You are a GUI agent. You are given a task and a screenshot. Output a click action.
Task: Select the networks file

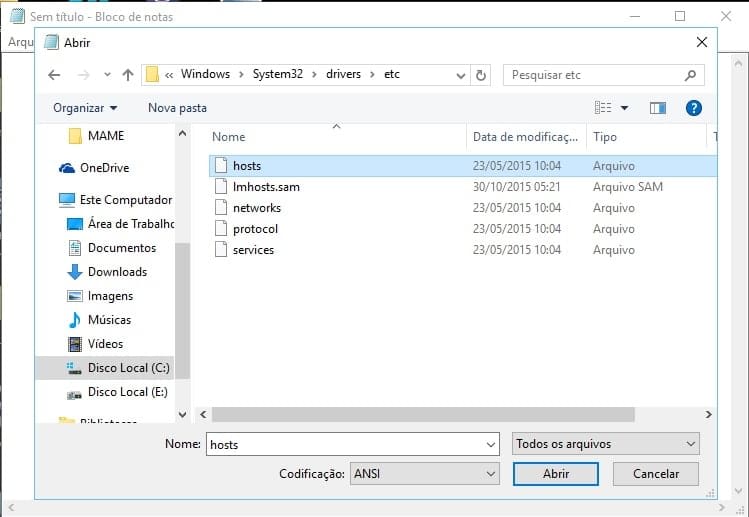click(x=462, y=208)
